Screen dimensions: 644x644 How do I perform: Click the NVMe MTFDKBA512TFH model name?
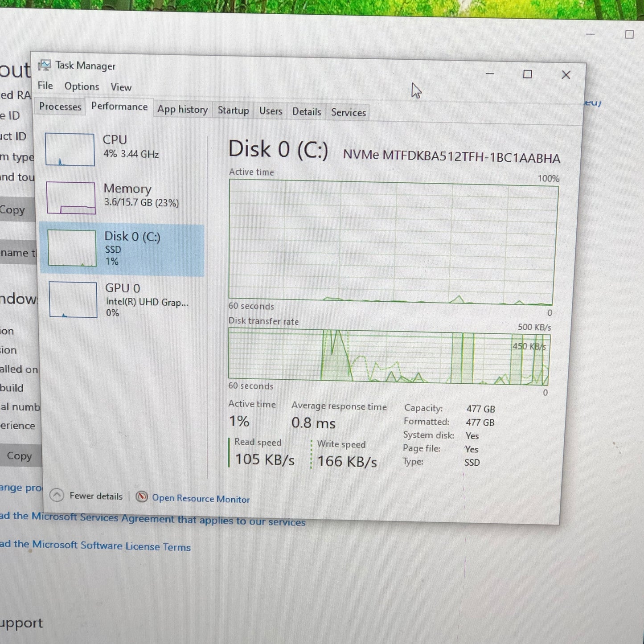[x=451, y=156]
